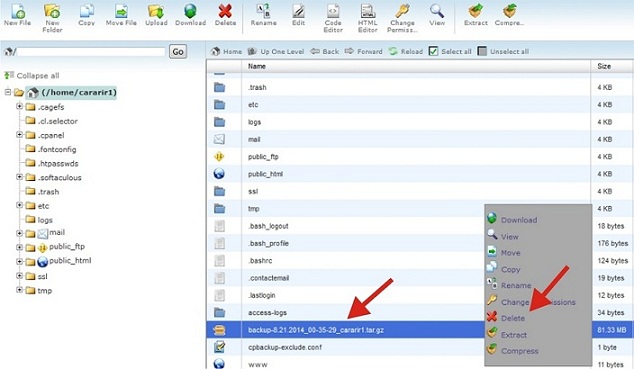Image resolution: width=634 pixels, height=369 pixels.
Task: Click the www globe icon in list
Action: click(219, 363)
